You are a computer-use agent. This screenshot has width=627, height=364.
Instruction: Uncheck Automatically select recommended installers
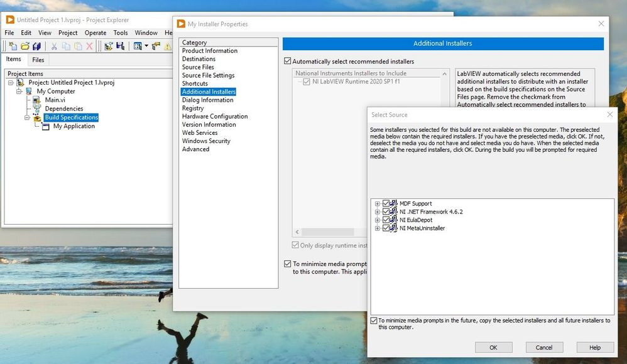[x=288, y=61]
